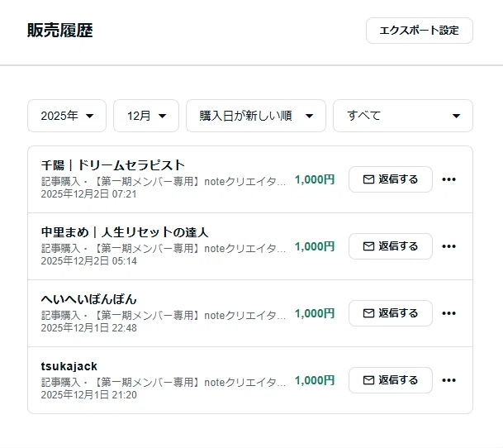Click the date 2025年12月2日 05:14

(89, 260)
